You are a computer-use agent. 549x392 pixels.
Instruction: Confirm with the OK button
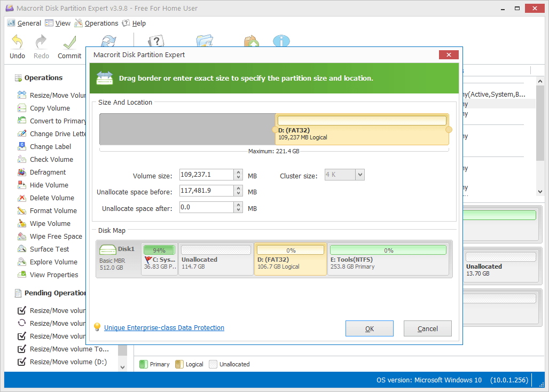click(x=370, y=328)
